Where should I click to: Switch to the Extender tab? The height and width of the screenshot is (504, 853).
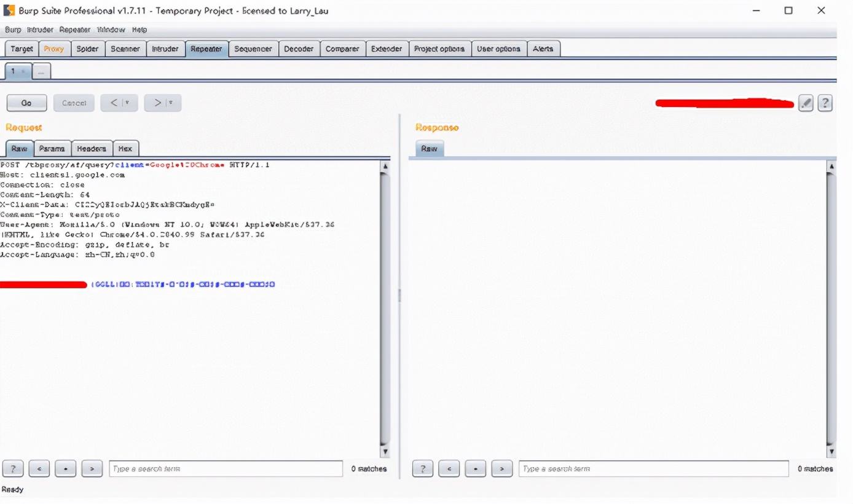pyautogui.click(x=387, y=49)
